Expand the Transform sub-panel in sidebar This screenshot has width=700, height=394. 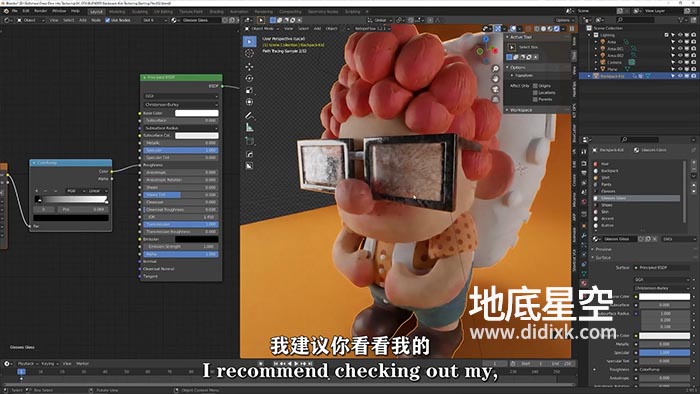522,75
